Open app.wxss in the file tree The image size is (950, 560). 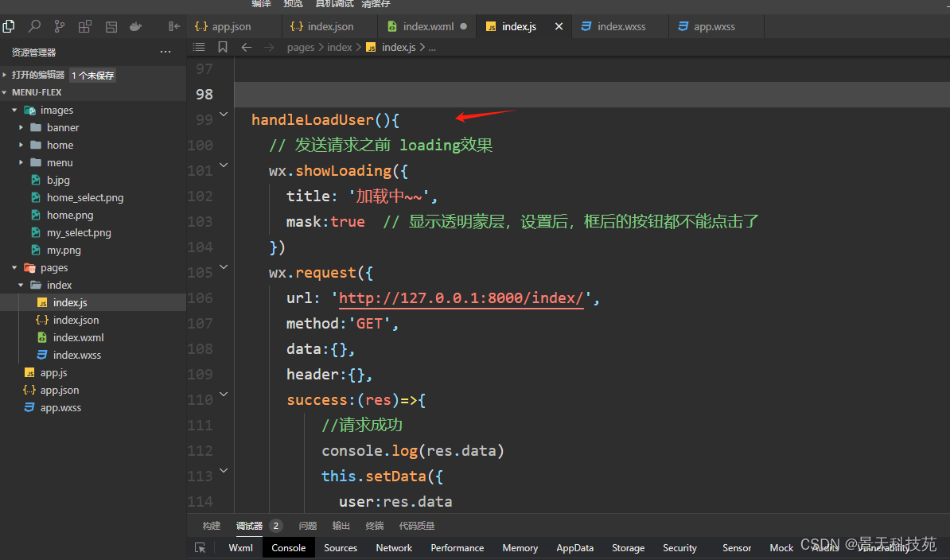coord(60,408)
